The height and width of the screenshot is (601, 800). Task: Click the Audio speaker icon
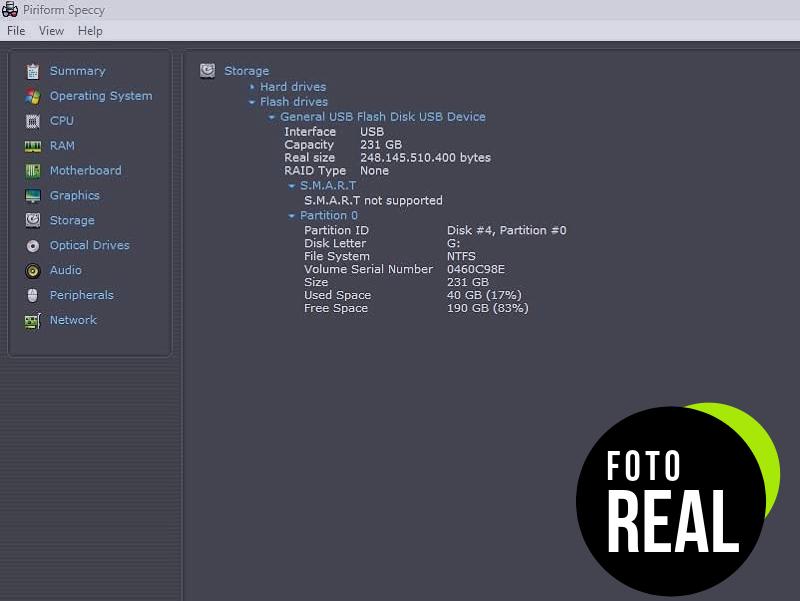tap(33, 270)
